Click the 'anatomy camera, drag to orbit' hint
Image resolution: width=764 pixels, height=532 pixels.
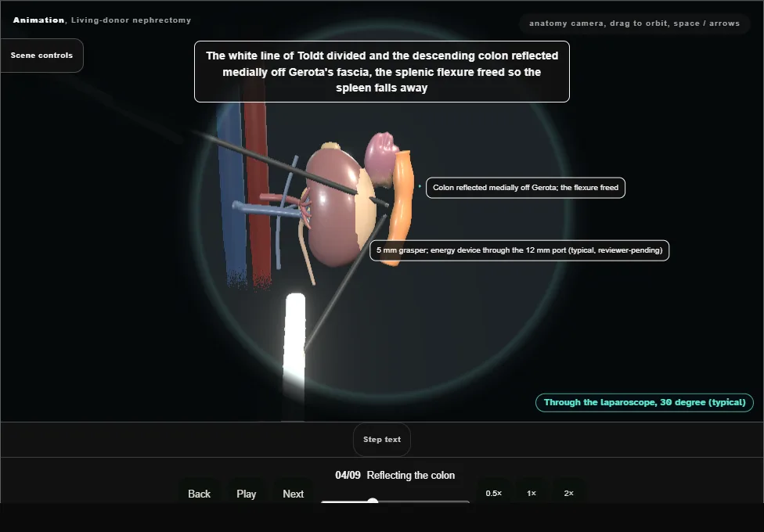click(634, 23)
